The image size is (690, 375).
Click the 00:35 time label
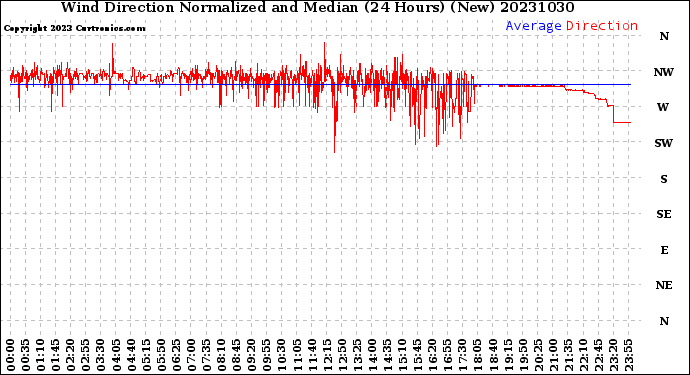[x=26, y=355]
